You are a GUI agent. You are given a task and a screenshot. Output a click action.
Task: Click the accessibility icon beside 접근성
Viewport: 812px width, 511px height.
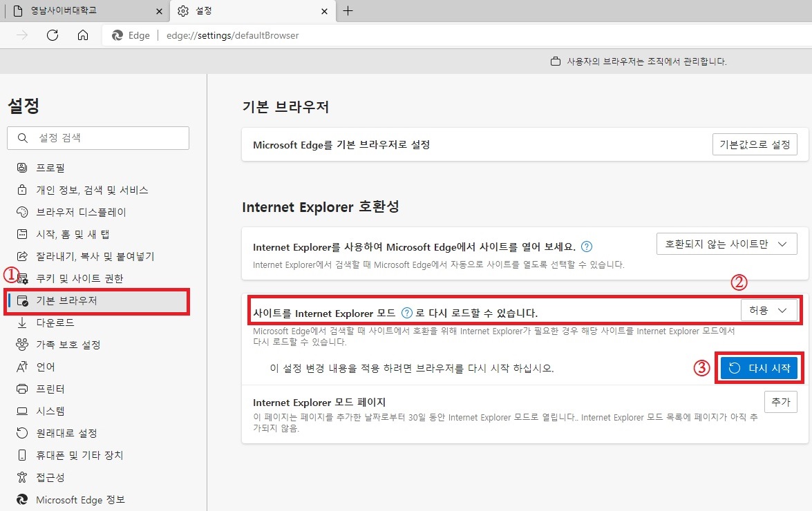click(21, 477)
